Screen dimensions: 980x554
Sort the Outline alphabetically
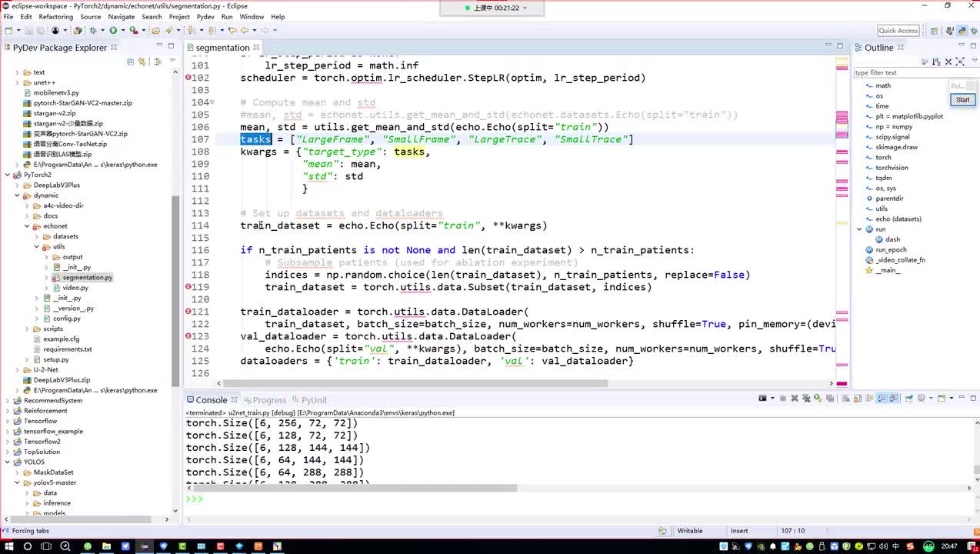(x=936, y=62)
